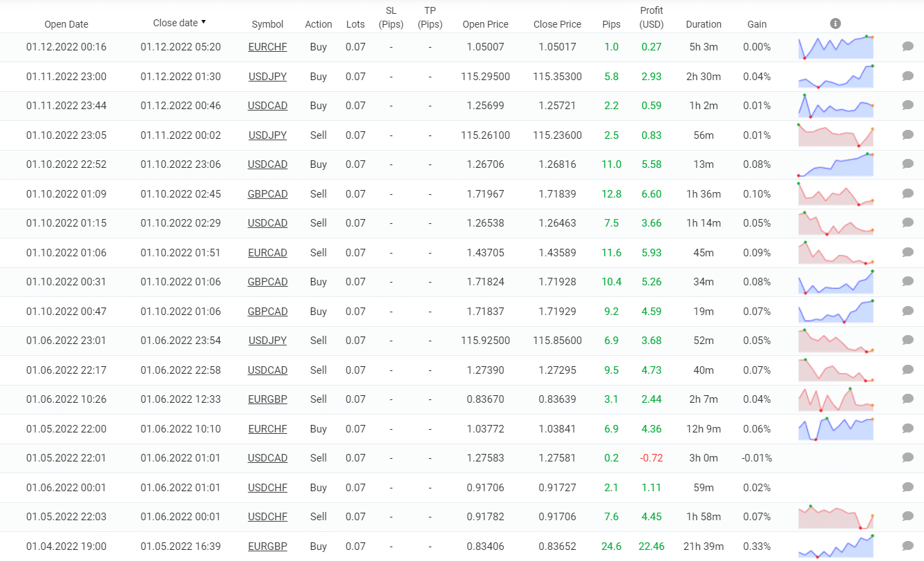Sort table by Lots header
This screenshot has width=924, height=561.
[x=355, y=24]
